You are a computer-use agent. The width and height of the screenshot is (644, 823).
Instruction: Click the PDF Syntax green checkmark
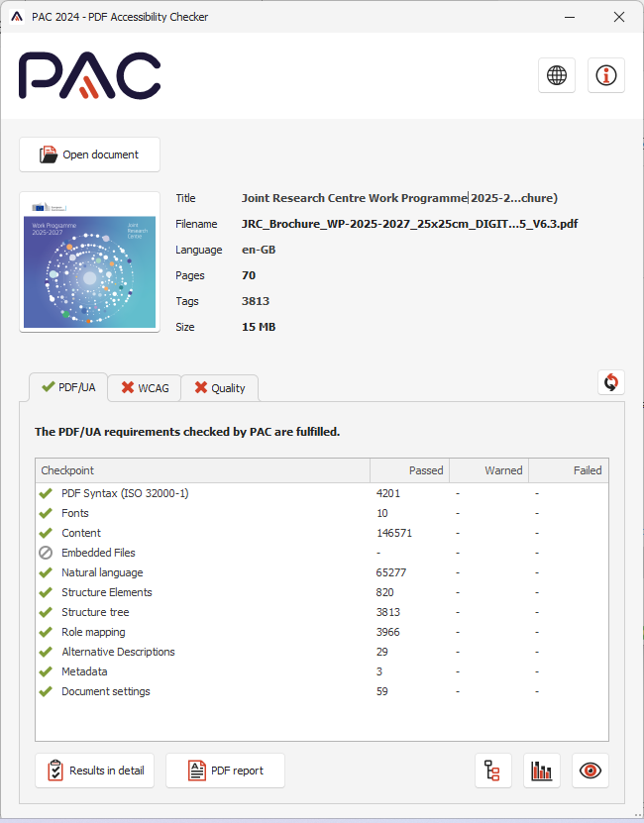pyautogui.click(x=46, y=493)
